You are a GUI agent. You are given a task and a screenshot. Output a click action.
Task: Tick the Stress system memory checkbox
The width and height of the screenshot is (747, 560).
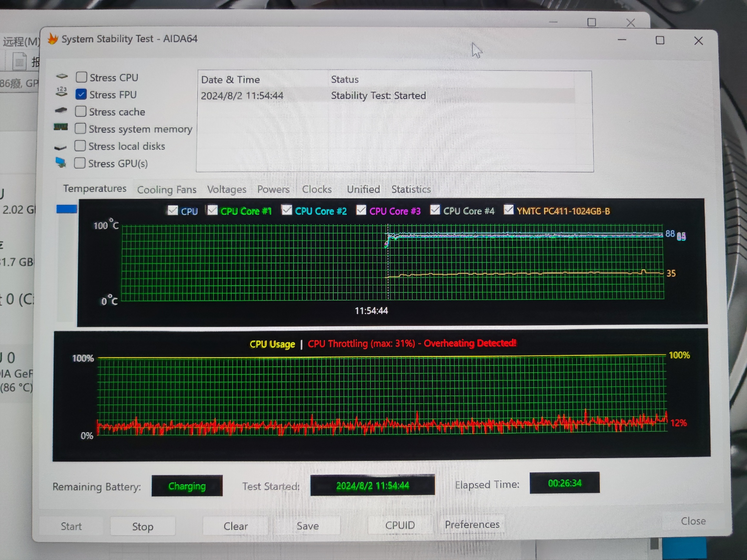(x=80, y=128)
